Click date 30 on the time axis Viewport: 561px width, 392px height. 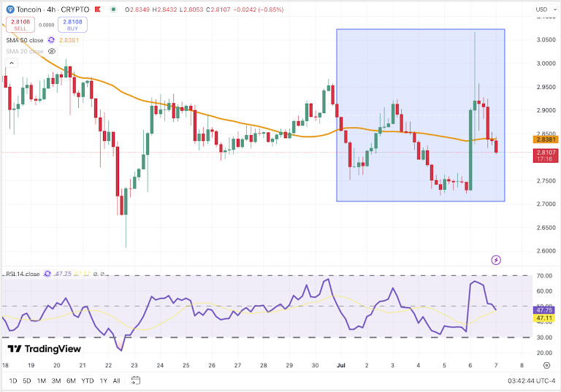(316, 365)
